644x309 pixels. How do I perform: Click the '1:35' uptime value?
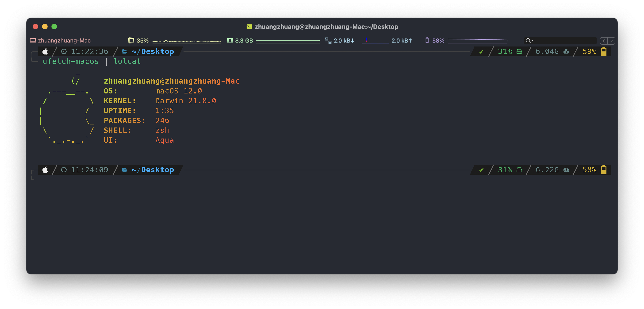pyautogui.click(x=165, y=111)
